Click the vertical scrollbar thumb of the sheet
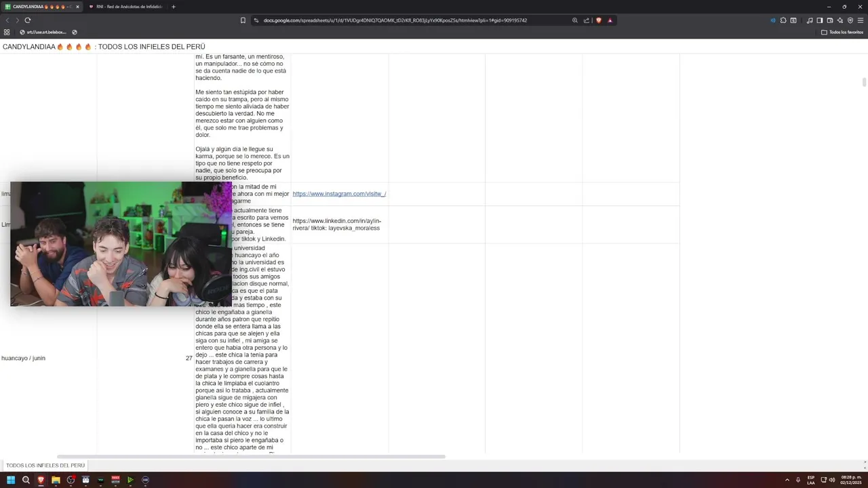 pos(864,82)
